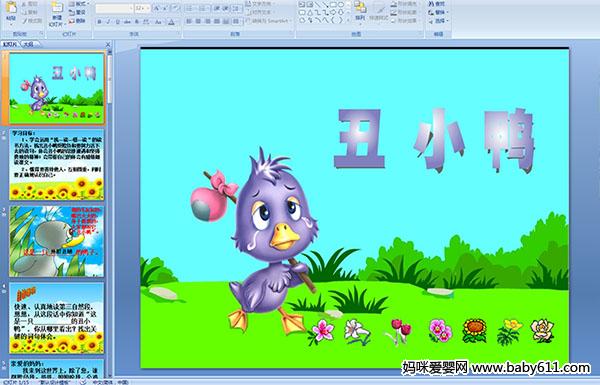Click the Find icon in editing group
The image size is (600, 385).
click(x=437, y=3)
